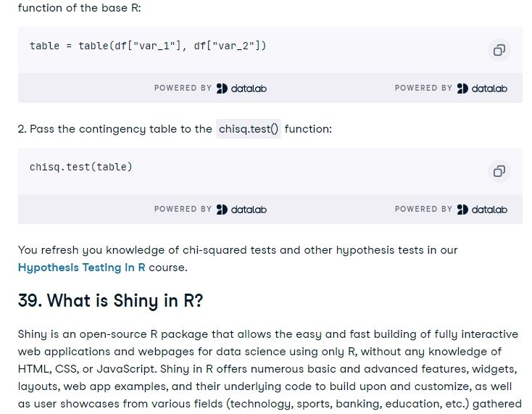
Task: Click the Shiny open-source package paragraph
Action: tap(270, 370)
